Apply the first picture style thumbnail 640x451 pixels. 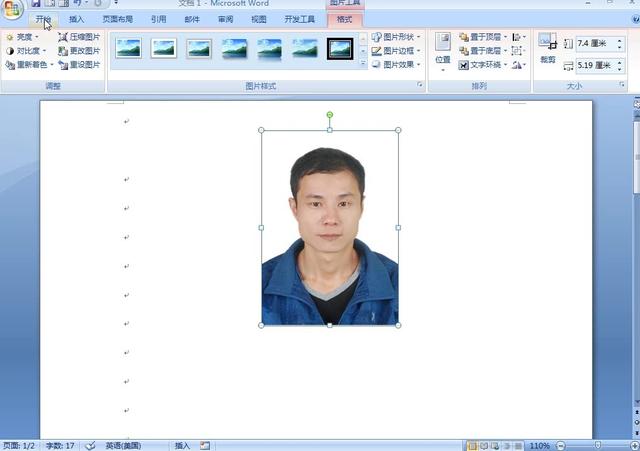[129, 48]
